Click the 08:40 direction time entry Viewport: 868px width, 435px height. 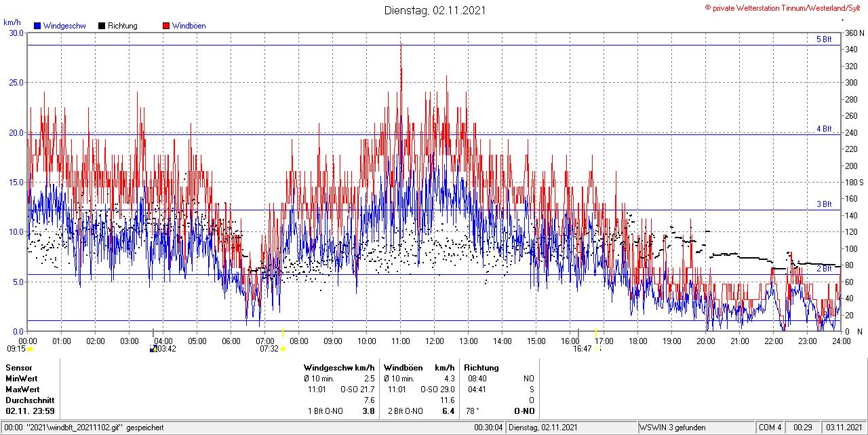pyautogui.click(x=477, y=378)
